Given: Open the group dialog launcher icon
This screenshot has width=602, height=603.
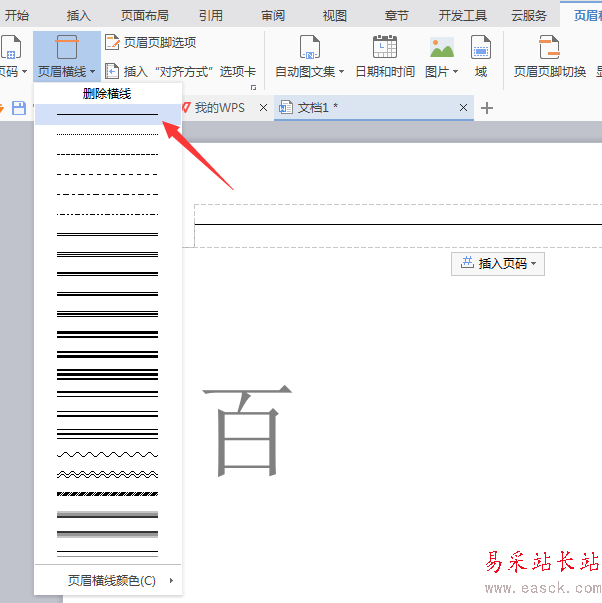Looking at the screenshot, I should click(x=253, y=88).
